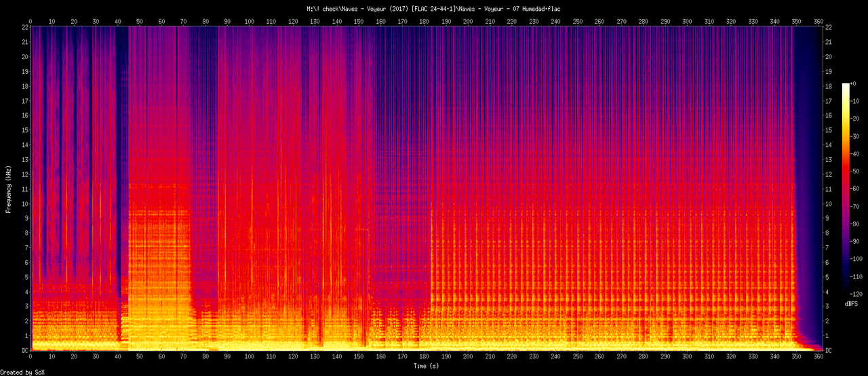
Task: Click the "-110" value on the color scale
Action: [x=857, y=277]
